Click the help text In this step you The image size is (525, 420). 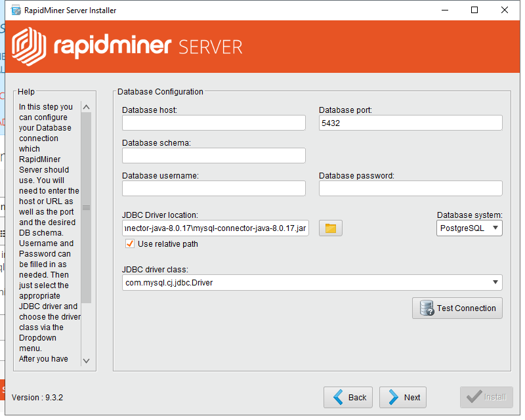(45, 107)
